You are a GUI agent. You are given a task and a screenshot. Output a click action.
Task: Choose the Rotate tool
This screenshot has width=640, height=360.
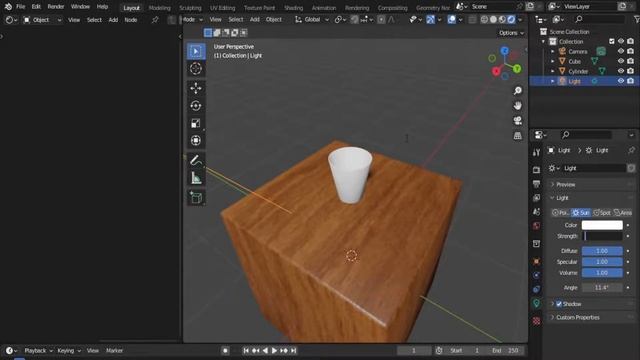pyautogui.click(x=196, y=106)
